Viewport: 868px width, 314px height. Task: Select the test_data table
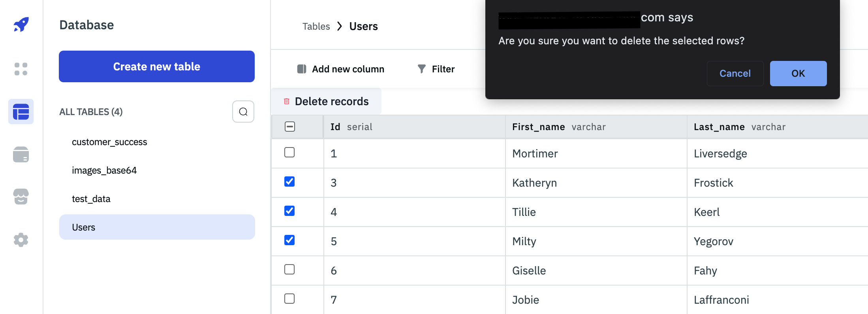[91, 199]
